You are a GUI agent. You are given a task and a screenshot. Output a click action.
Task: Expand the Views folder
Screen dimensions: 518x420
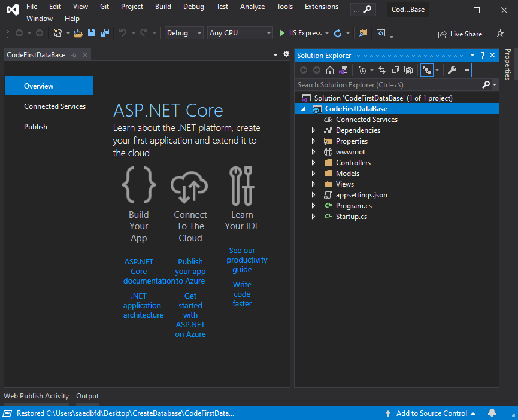[x=313, y=184]
